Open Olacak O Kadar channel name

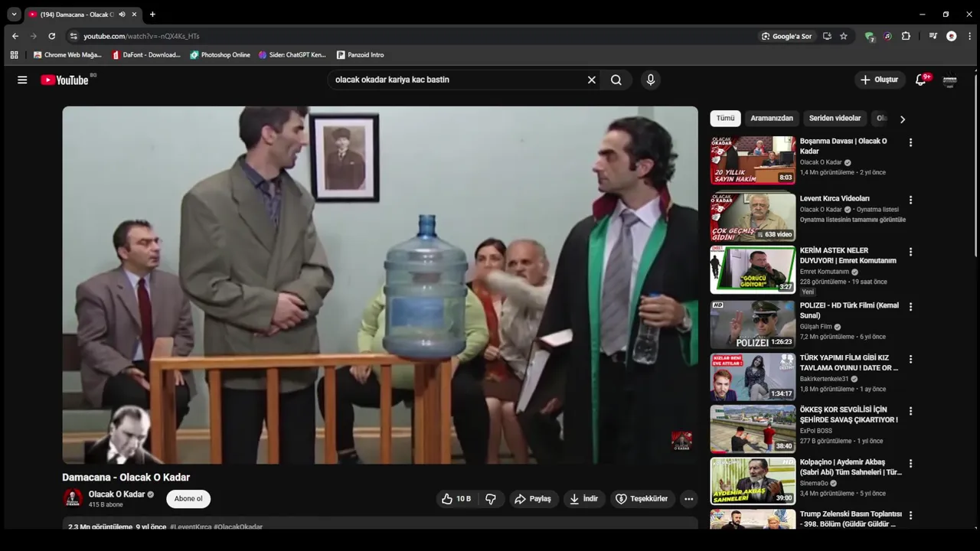click(x=116, y=494)
